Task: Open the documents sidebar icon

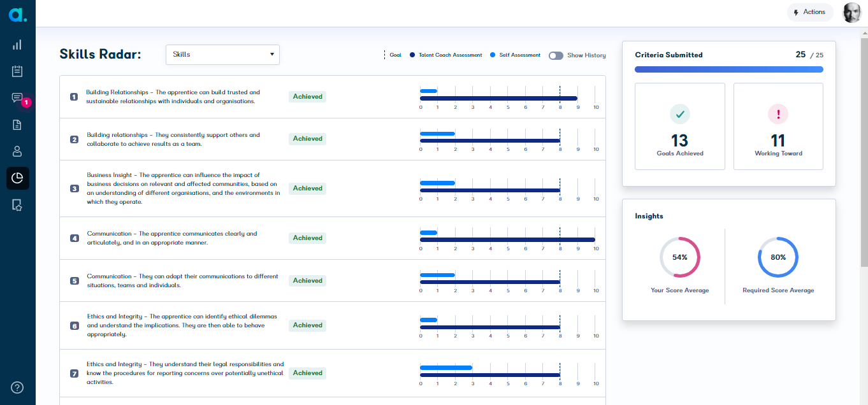Action: point(17,124)
